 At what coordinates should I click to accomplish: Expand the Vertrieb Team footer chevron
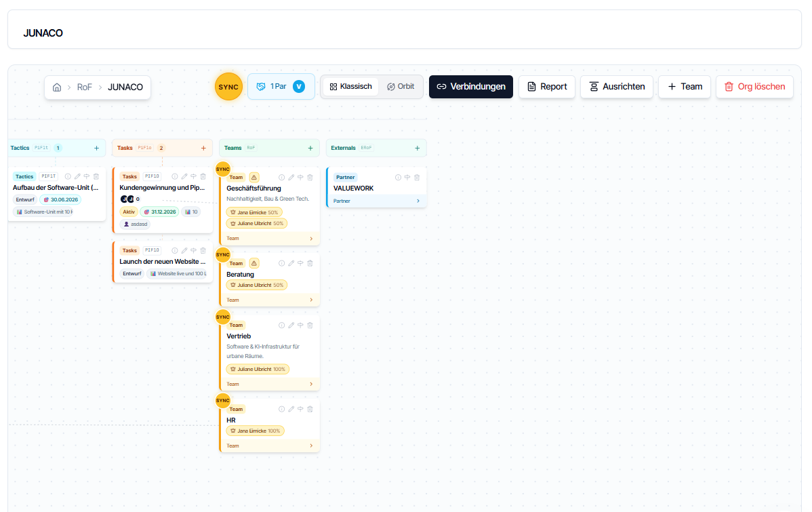(311, 385)
